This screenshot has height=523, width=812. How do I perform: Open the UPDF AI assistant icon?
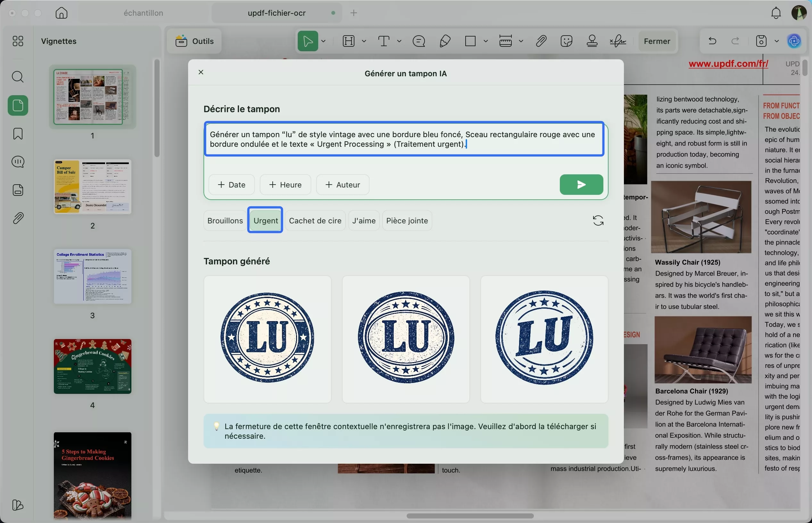(x=794, y=41)
